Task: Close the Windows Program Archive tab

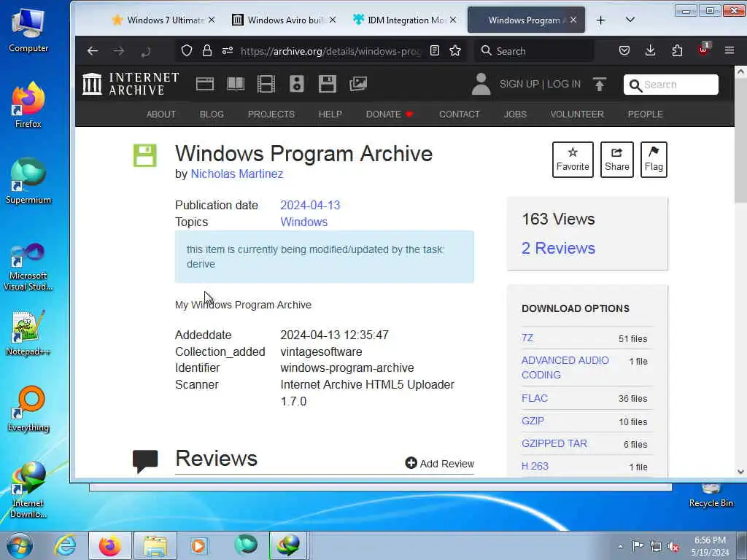Action: pyautogui.click(x=573, y=20)
